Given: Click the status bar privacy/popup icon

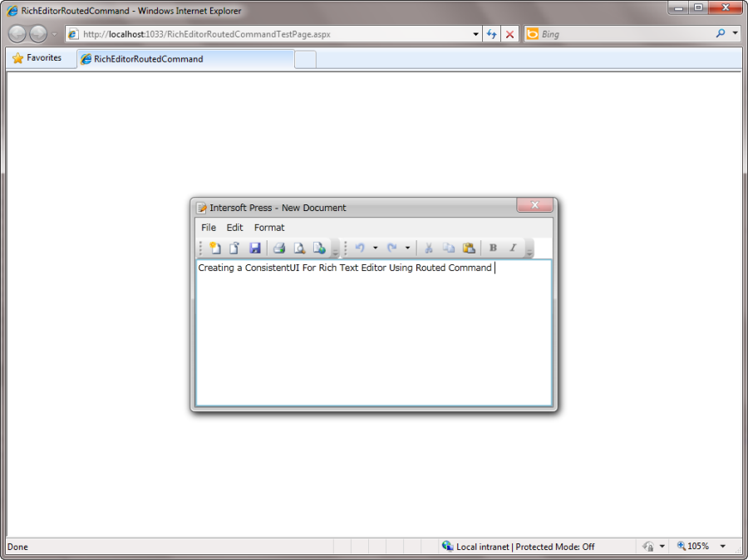Looking at the screenshot, I should (x=647, y=547).
